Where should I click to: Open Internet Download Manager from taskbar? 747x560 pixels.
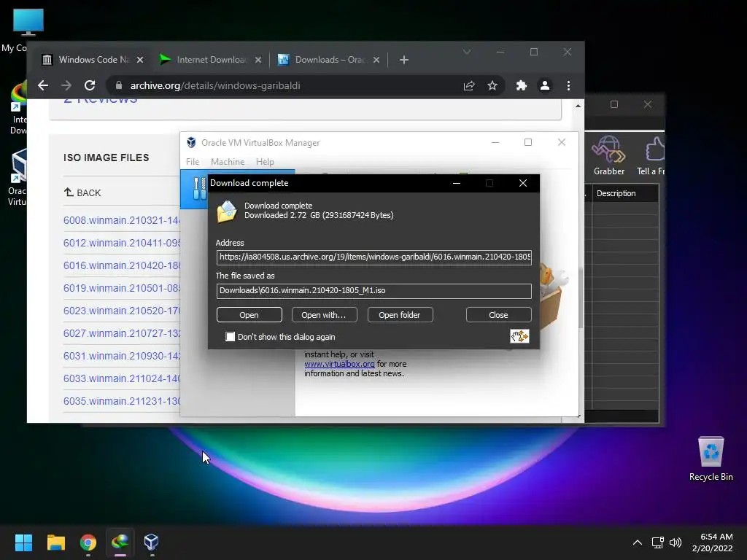(x=120, y=542)
